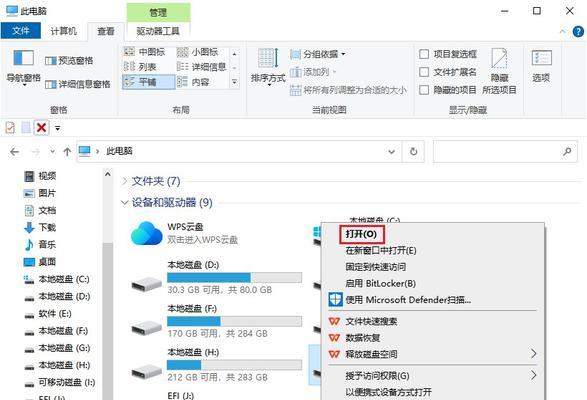Select Medium icons (中图标) layout
Screen dimensions: 587x400
point(145,52)
